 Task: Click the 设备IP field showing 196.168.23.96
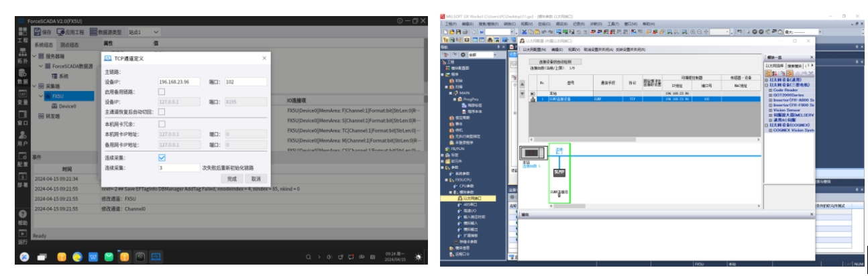(178, 82)
